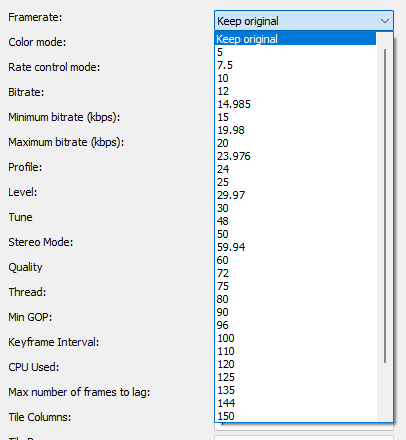Select 14.985 in the framerate list
This screenshot has width=406, height=440.
[295, 104]
